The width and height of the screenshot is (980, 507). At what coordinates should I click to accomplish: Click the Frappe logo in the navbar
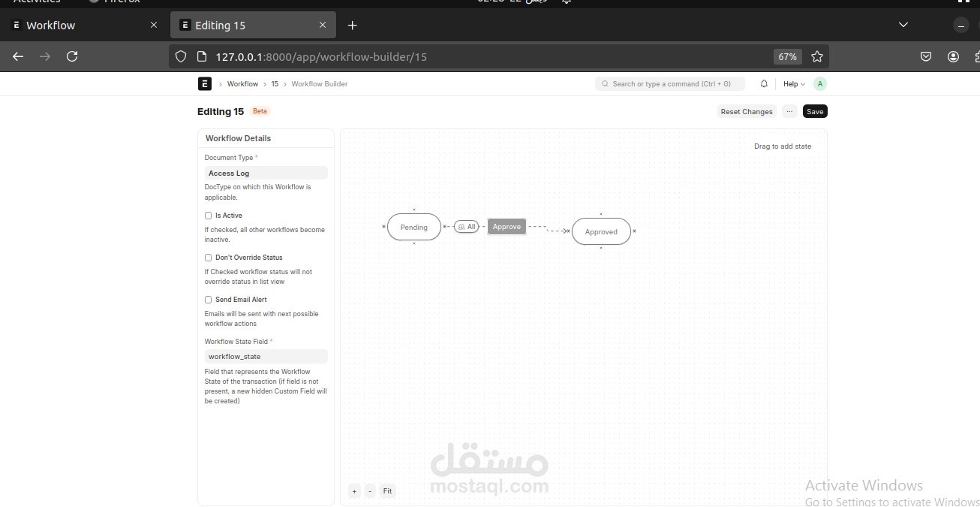[x=204, y=83]
